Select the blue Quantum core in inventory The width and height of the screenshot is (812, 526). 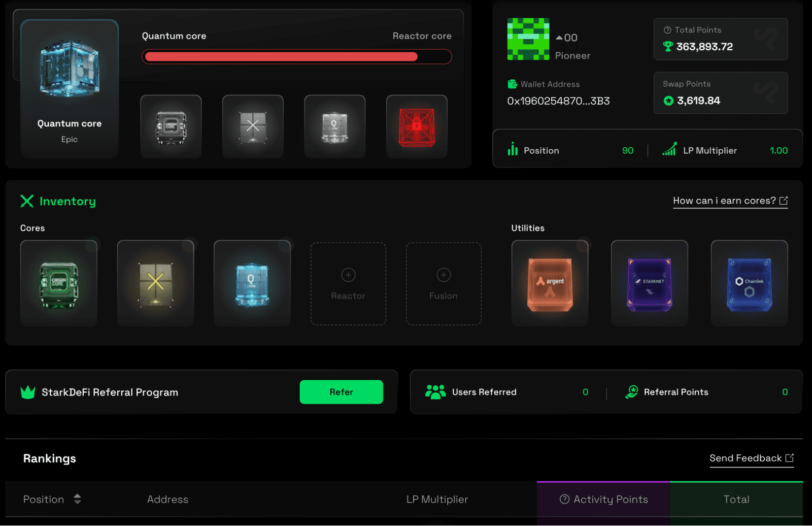coord(252,283)
